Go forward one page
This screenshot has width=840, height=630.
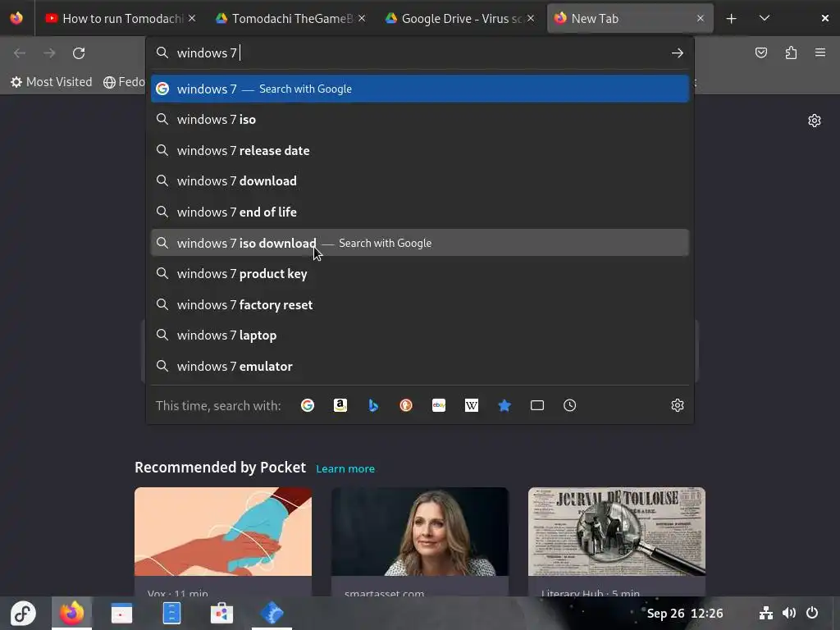[49, 53]
